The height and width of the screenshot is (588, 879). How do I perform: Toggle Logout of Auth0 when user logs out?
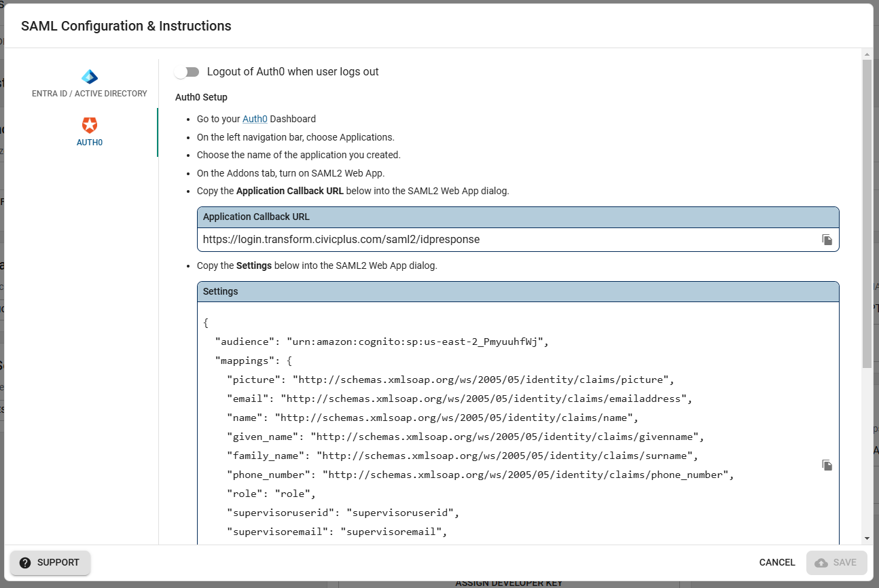(187, 72)
